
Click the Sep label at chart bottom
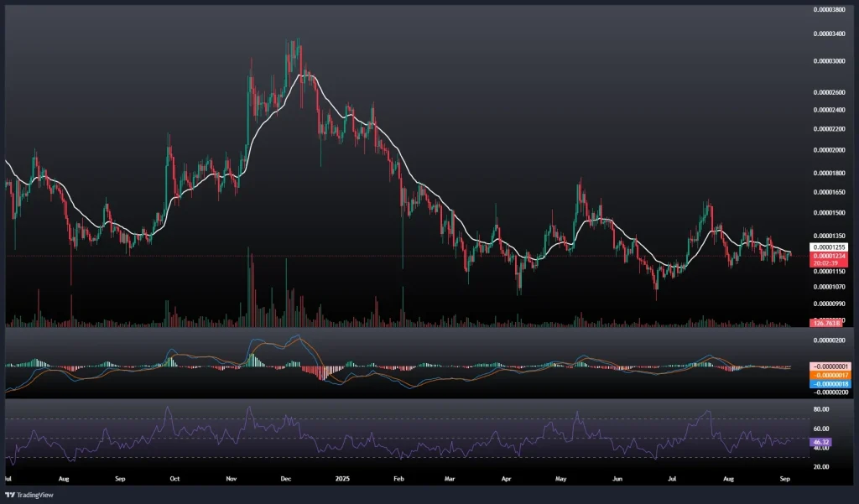point(120,481)
